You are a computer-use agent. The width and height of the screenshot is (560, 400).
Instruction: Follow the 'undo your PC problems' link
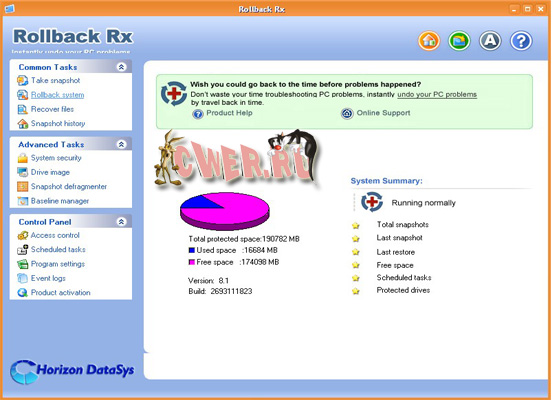(x=437, y=94)
